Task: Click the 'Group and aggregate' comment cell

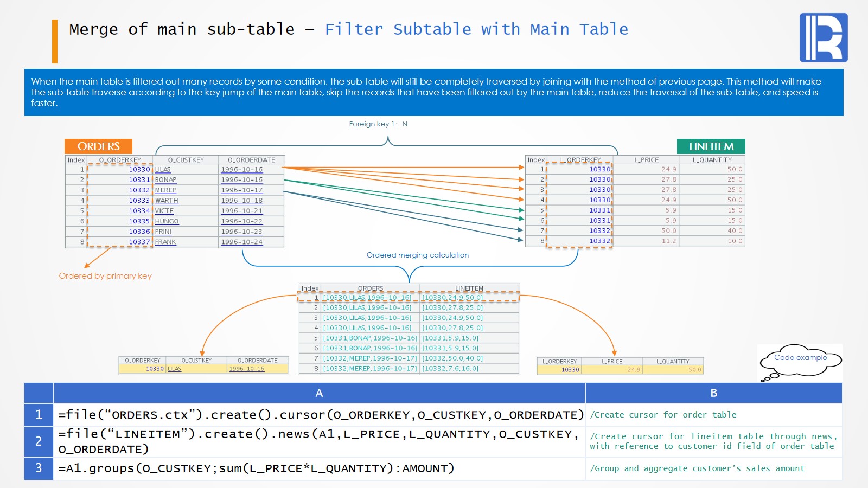Action: (713, 468)
